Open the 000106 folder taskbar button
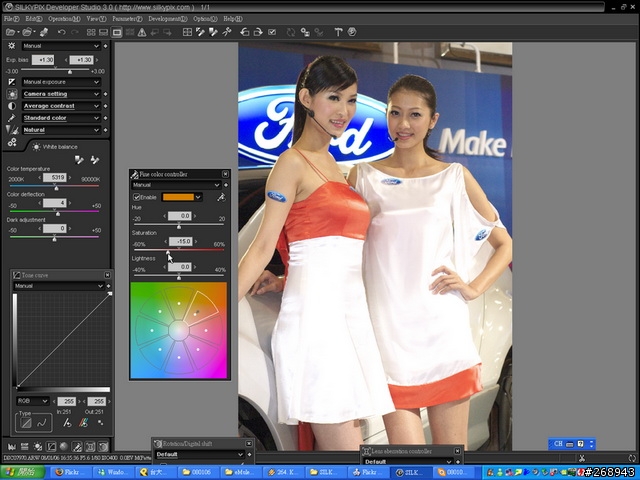The height and width of the screenshot is (480, 640). tap(196, 472)
